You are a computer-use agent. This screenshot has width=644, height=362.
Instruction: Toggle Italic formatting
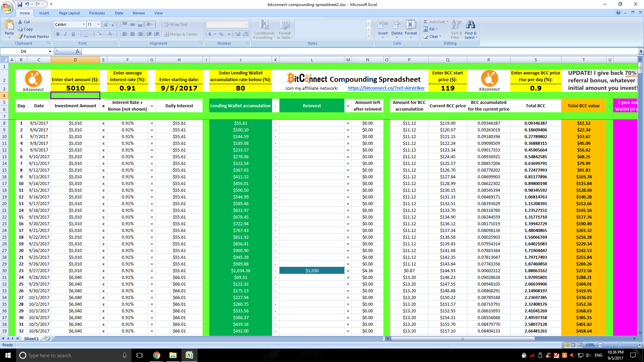[x=65, y=34]
